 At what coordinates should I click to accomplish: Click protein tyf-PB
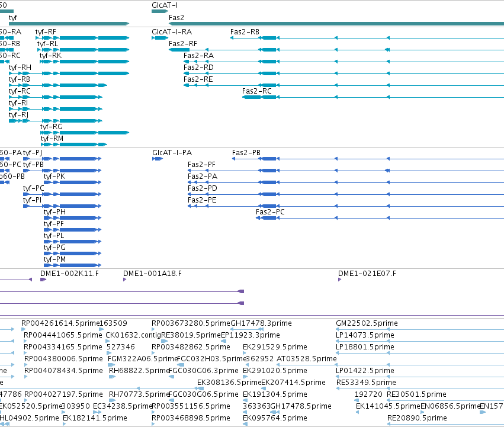(62, 171)
